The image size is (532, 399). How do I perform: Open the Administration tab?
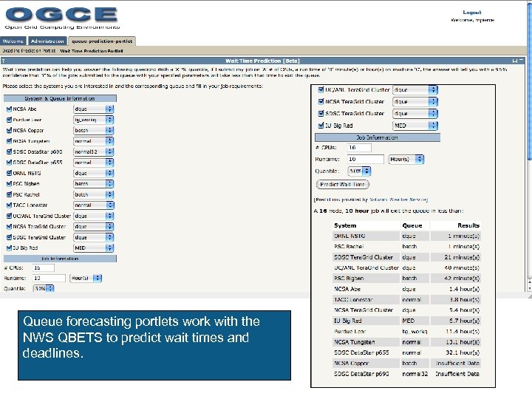click(47, 41)
